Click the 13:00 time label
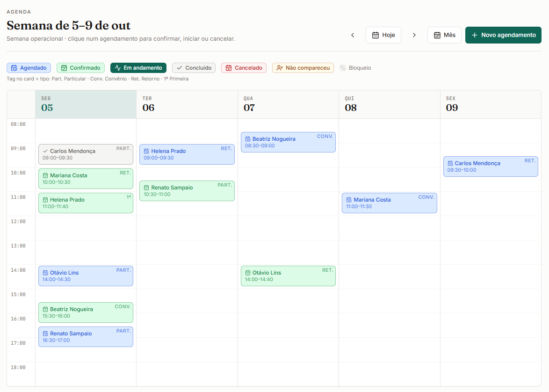Viewport: 549px width, 392px height. click(18, 246)
